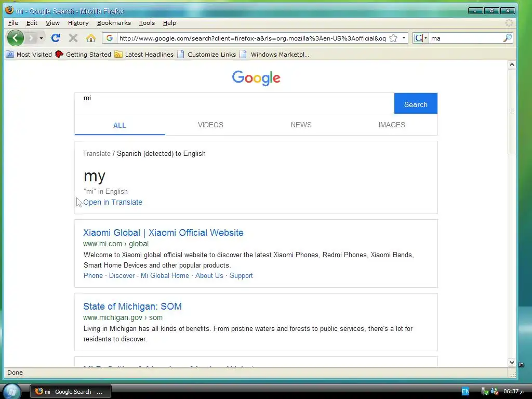Open the Getting Started bookmark
Screen dimensions: 532x399
pyautogui.click(x=83, y=54)
